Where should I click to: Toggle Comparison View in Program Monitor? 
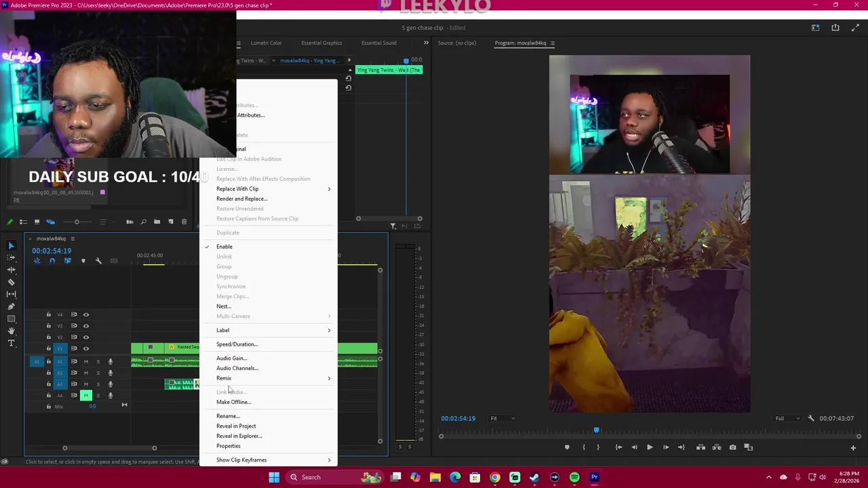tap(749, 447)
